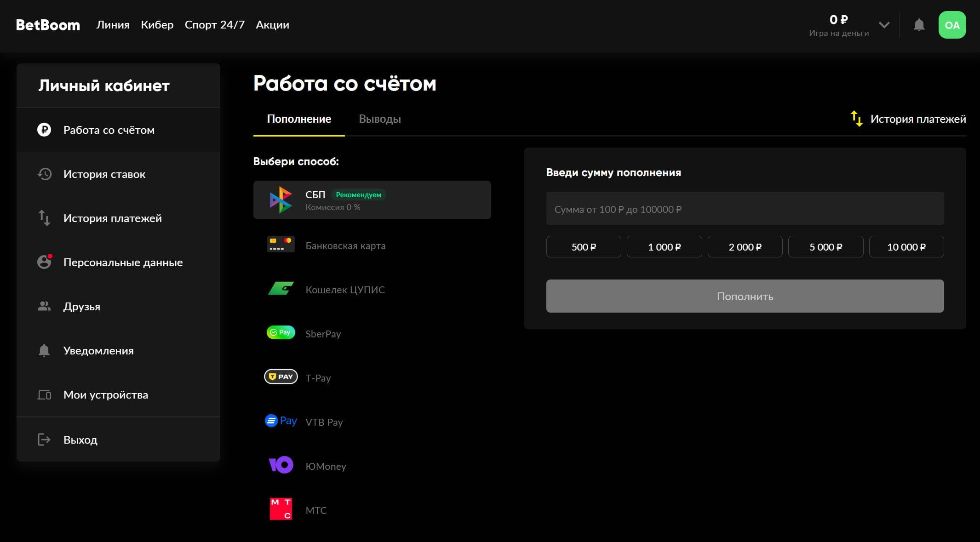The width and height of the screenshot is (980, 542).
Task: Click the bank card icon
Action: tap(281, 244)
